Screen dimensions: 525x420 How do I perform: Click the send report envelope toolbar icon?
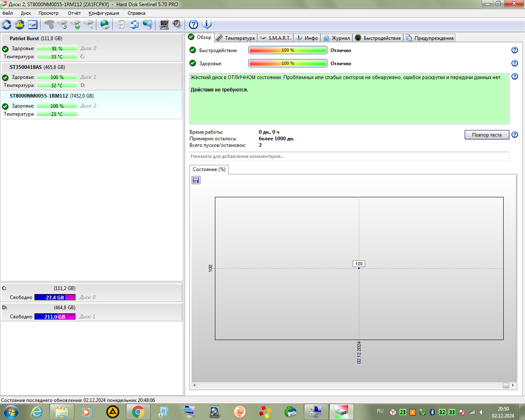coord(134,25)
